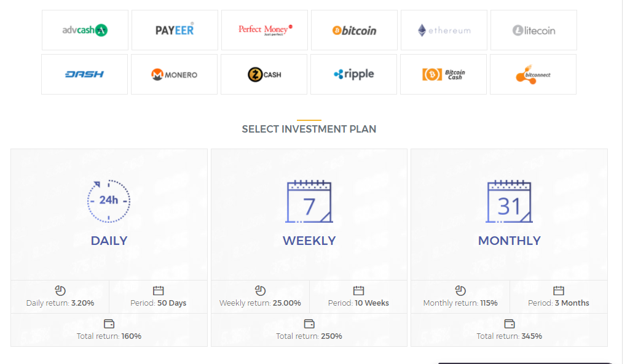Choose the Ethereum payment option
Screen dimensions: 630x364
coord(444,30)
